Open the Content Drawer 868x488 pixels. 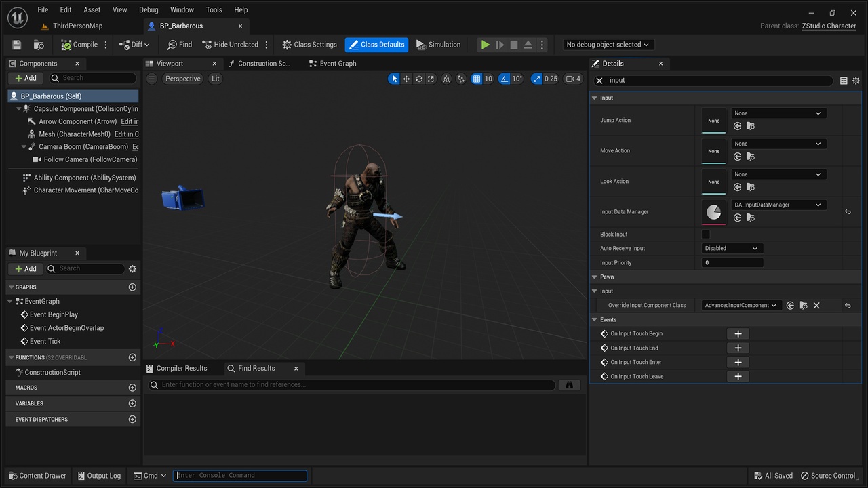pos(37,476)
